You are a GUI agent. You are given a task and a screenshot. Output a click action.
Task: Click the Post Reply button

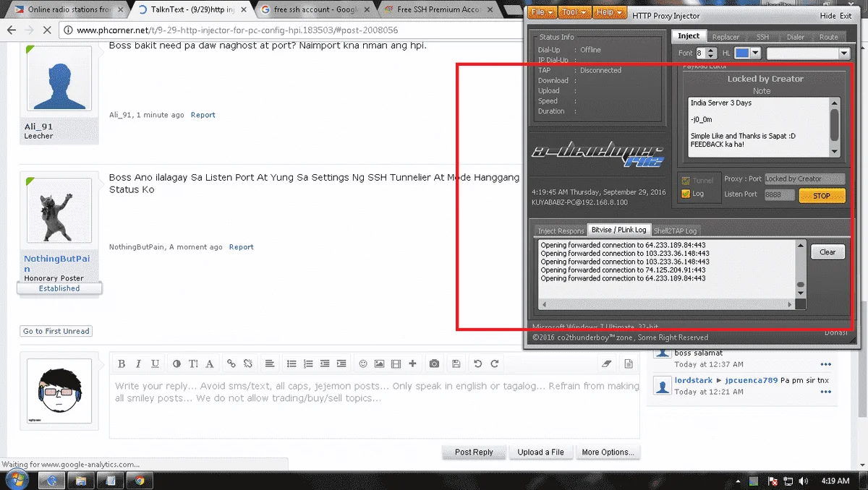(474, 452)
